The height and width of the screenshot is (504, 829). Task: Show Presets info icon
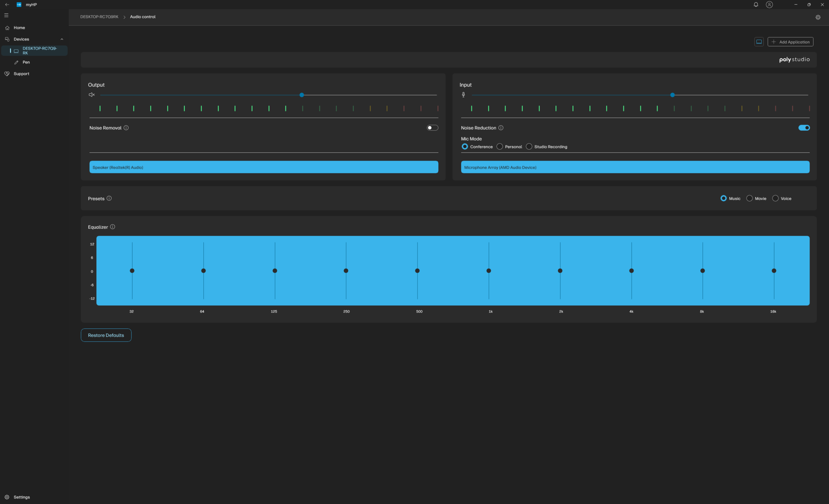coord(109,198)
